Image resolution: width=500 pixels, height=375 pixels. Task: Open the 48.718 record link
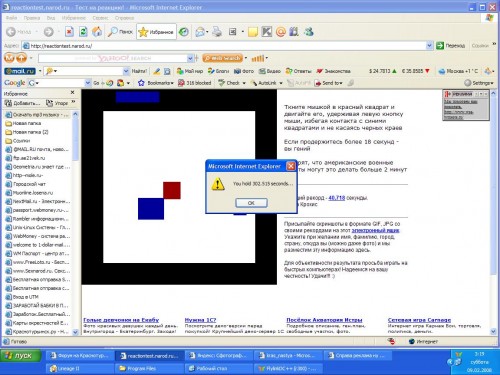pos(337,198)
